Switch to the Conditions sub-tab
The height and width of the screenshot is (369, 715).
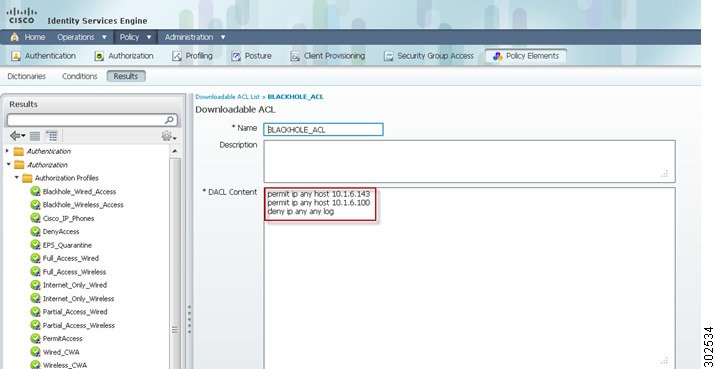pos(80,76)
